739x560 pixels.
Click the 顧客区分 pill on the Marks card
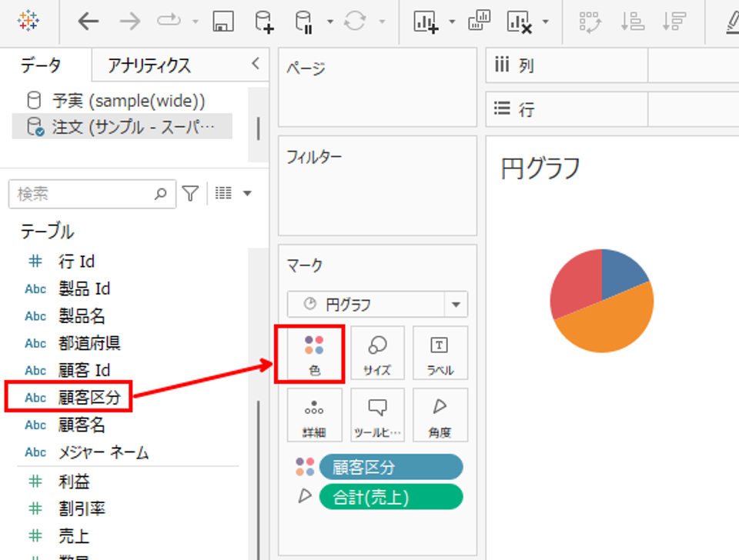click(x=391, y=467)
